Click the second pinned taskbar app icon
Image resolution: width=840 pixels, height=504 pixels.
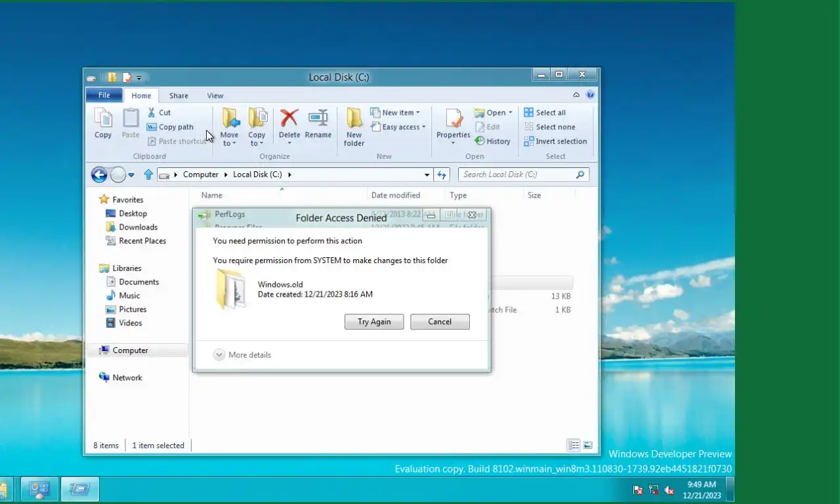click(x=80, y=490)
